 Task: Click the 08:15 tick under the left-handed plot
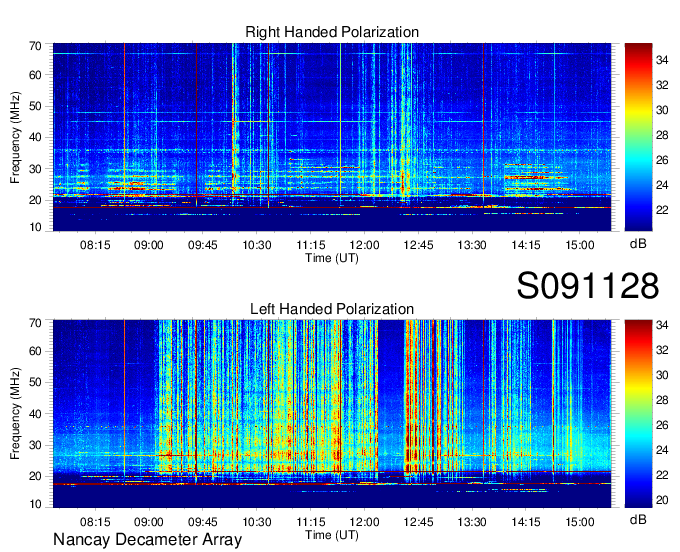tap(95, 522)
